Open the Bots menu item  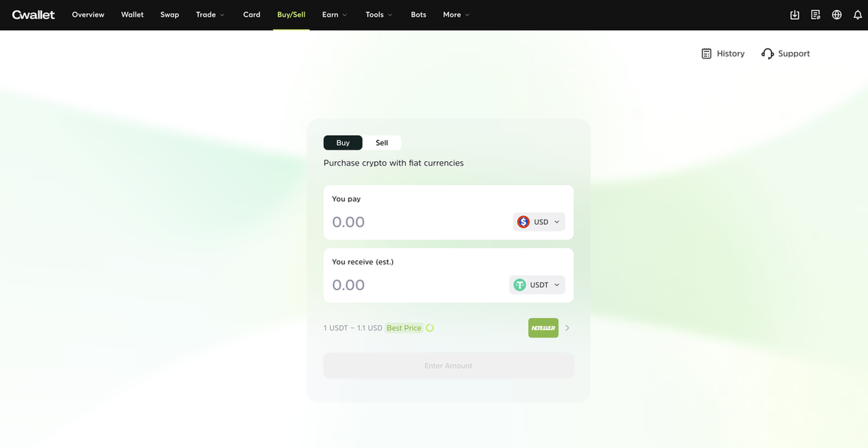(x=419, y=14)
